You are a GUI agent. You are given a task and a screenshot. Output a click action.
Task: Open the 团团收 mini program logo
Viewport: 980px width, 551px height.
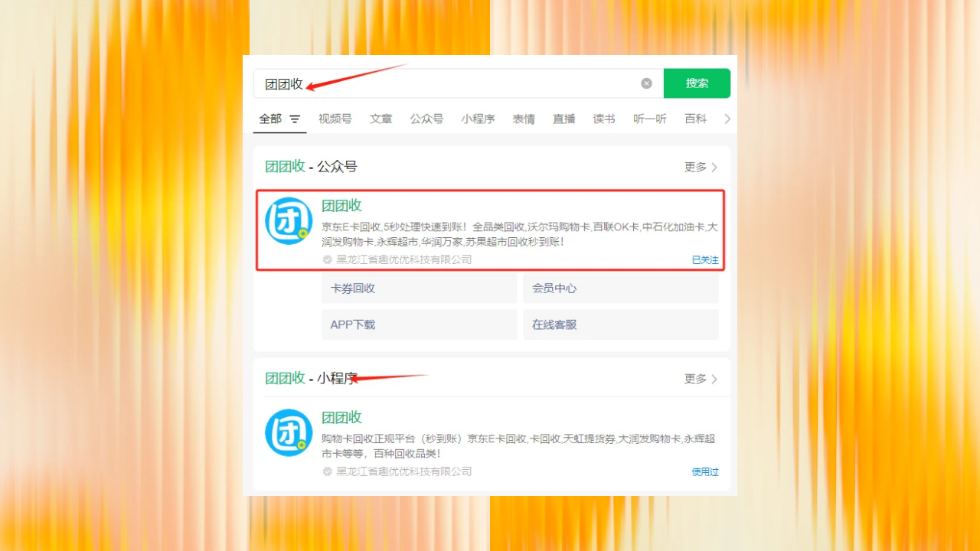(289, 432)
